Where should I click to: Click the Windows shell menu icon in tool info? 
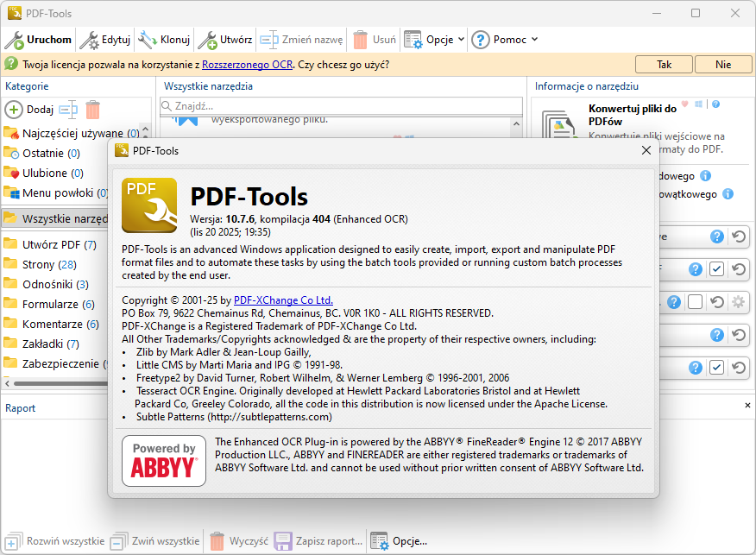[699, 104]
